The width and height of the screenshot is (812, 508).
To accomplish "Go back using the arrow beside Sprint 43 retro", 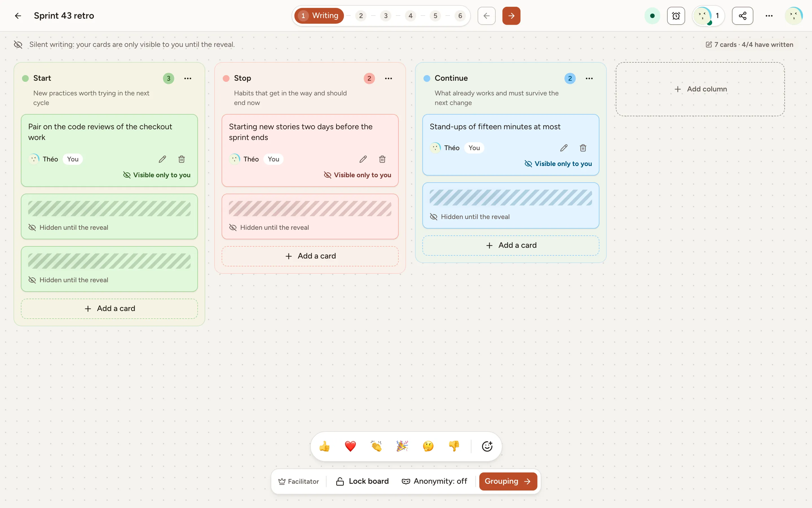I will [18, 16].
